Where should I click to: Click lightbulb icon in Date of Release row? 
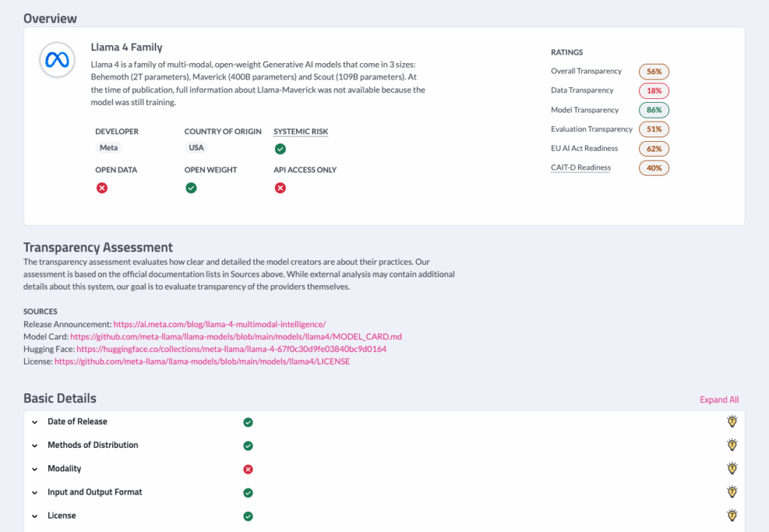point(732,422)
